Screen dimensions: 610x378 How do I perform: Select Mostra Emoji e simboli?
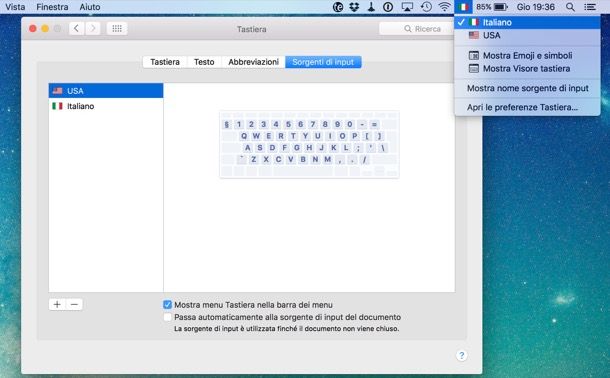527,55
